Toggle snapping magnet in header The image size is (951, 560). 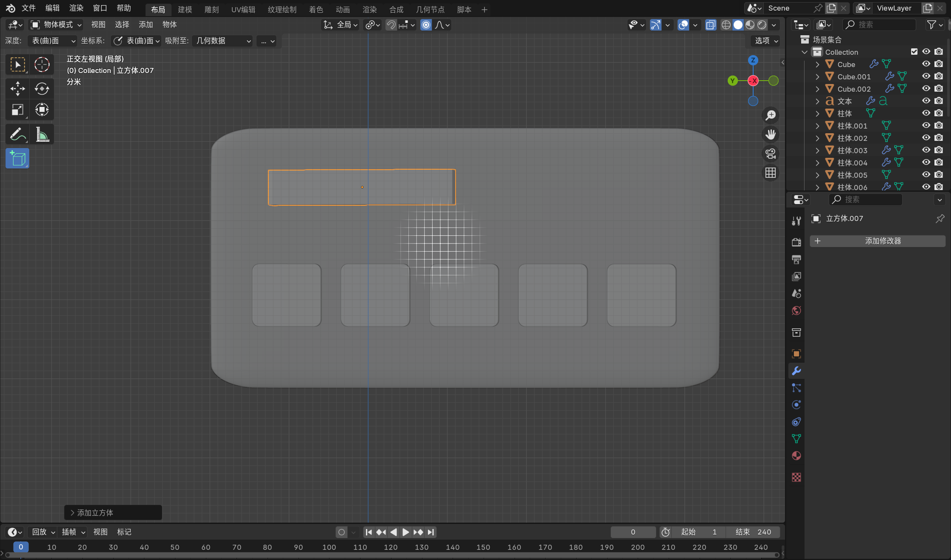click(x=391, y=25)
